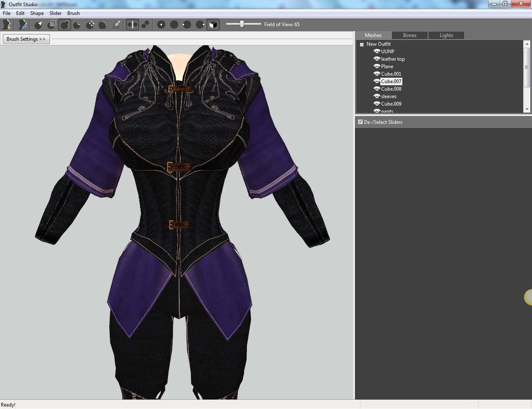Select the UUNP mesh name

click(x=388, y=52)
